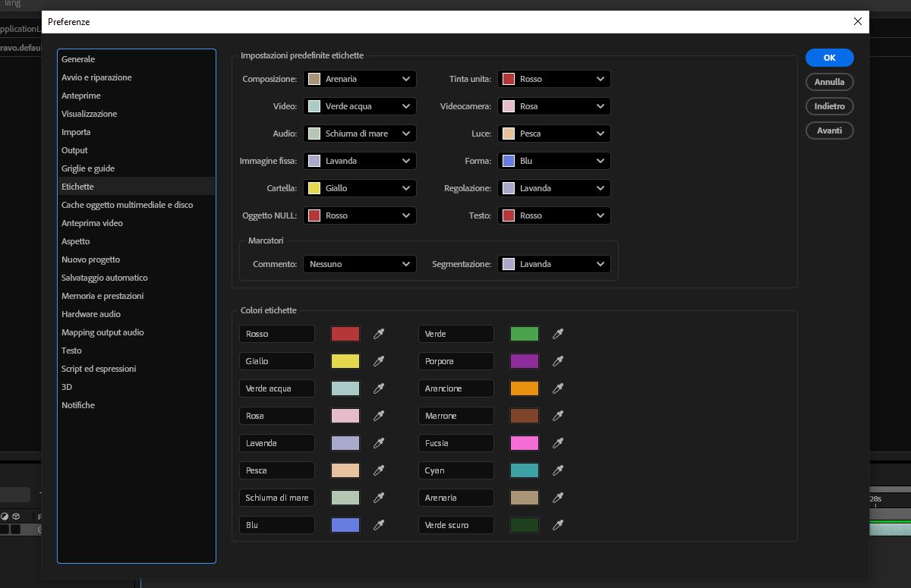Open Aspetto preferences category
Screen dimensions: 911x588
(x=137, y=241)
